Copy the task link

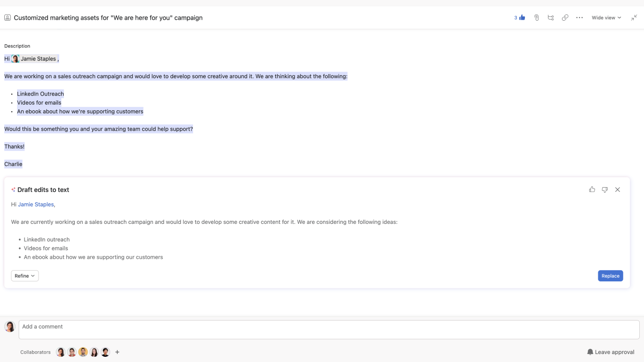[x=565, y=17]
